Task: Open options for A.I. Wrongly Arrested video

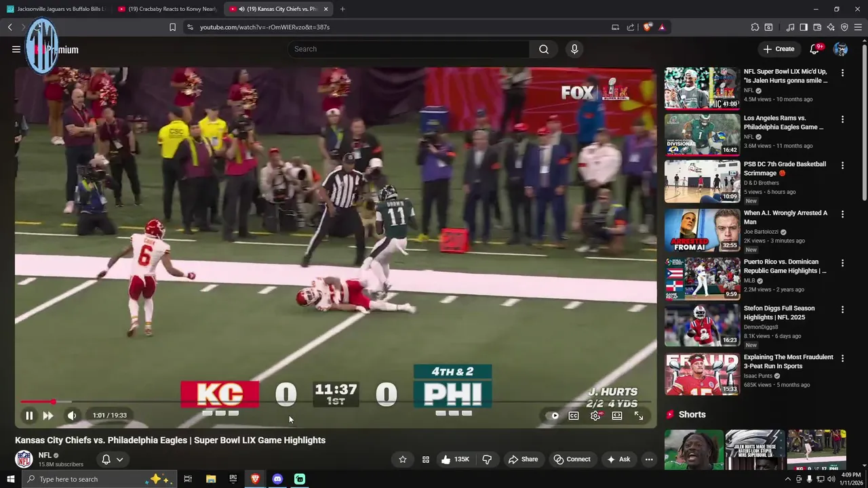Action: click(x=842, y=214)
